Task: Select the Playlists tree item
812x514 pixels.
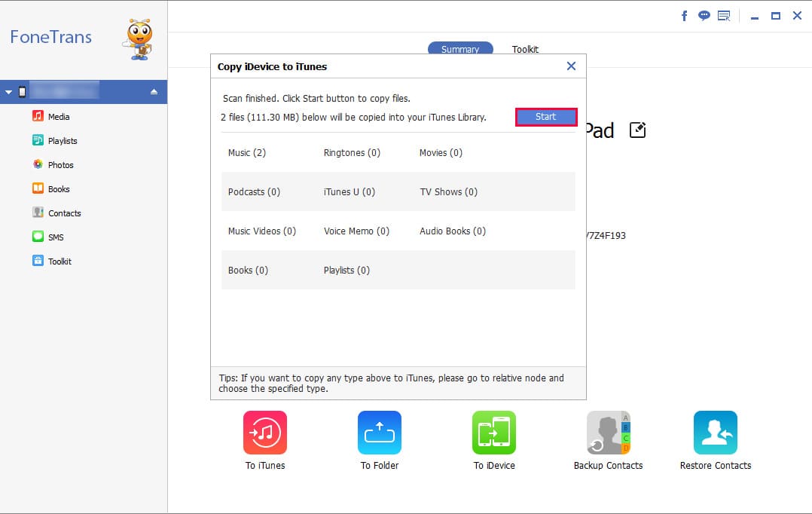Action: click(x=63, y=141)
